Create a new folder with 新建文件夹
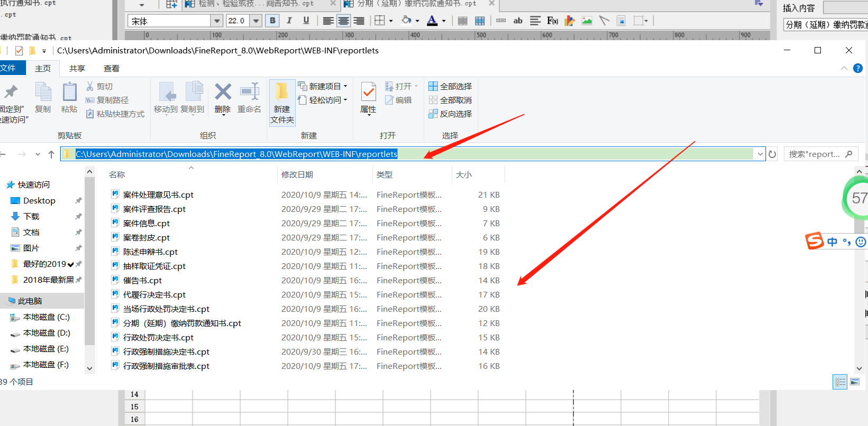Image resolution: width=868 pixels, height=426 pixels. point(282,103)
